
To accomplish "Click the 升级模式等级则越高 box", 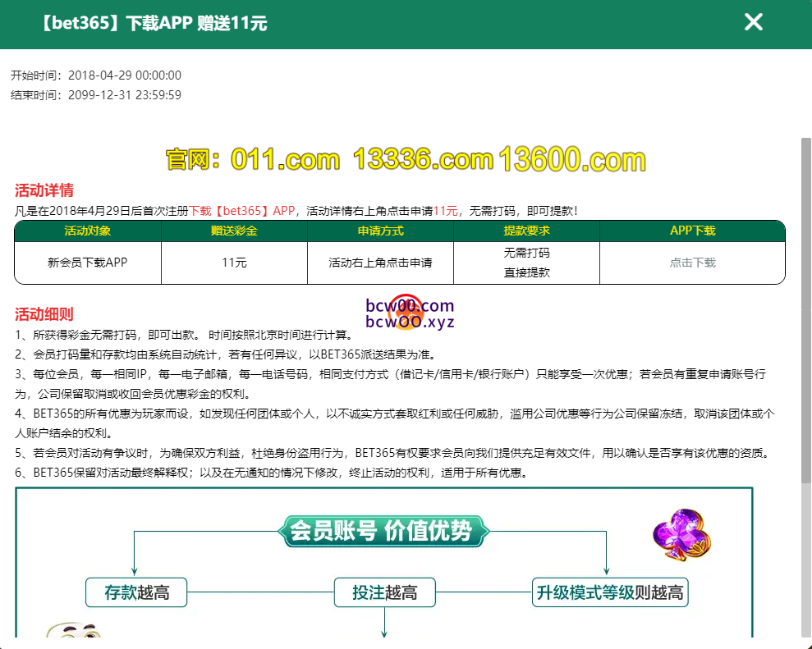I will click(610, 592).
